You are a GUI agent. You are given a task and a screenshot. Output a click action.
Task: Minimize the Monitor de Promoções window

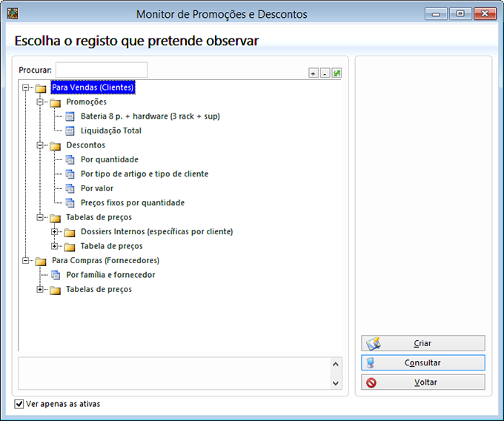[436, 14]
